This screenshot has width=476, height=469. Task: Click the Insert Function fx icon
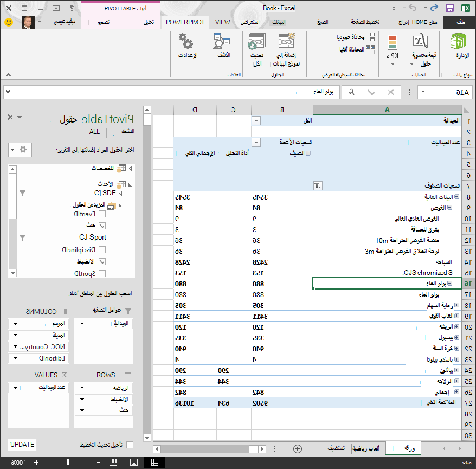tap(352, 92)
